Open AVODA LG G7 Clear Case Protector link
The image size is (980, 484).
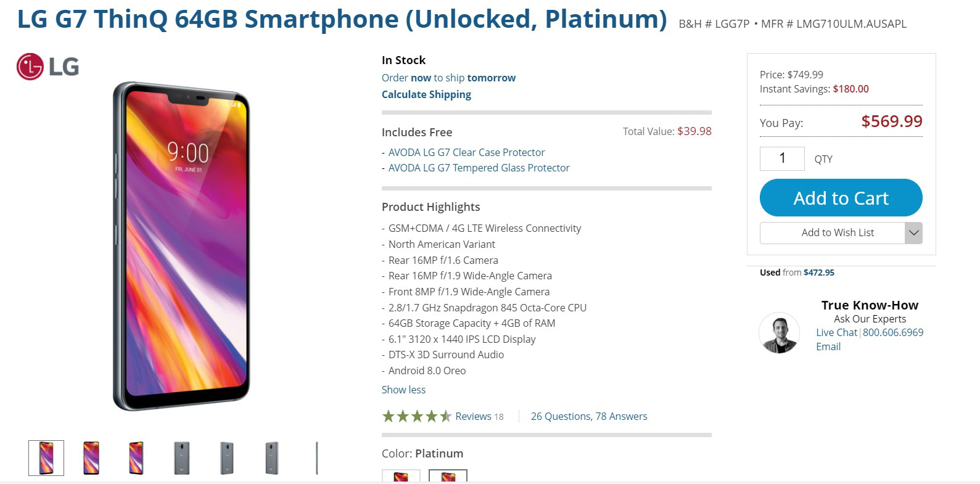coord(466,152)
